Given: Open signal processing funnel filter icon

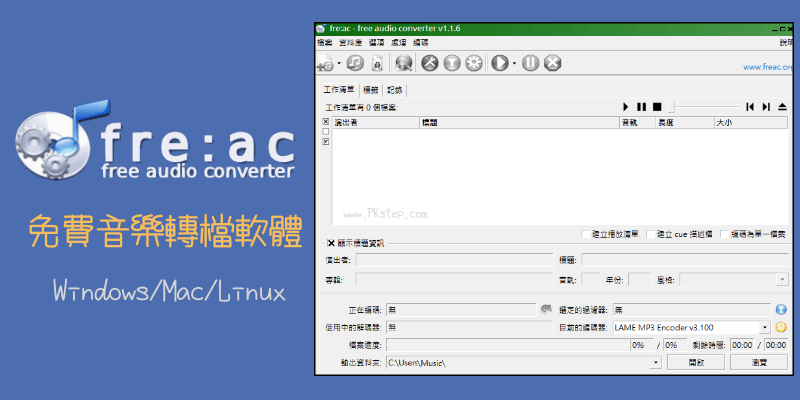Looking at the screenshot, I should (452, 63).
